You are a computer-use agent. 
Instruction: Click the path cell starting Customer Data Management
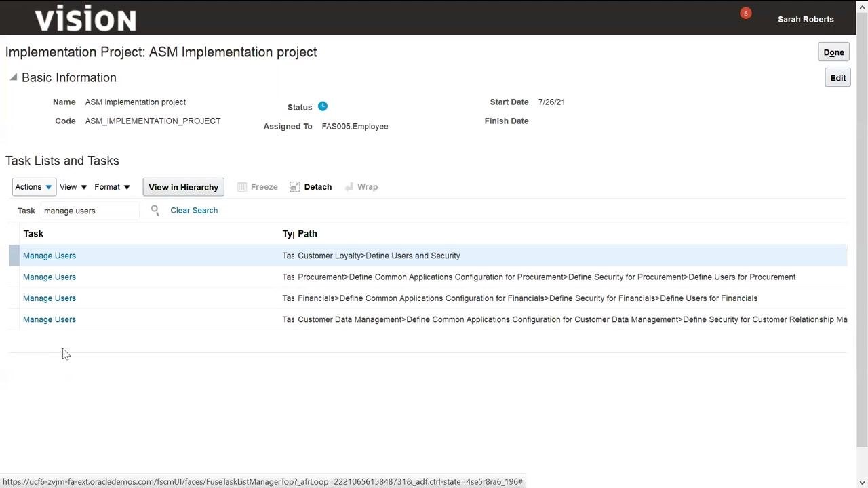(572, 319)
